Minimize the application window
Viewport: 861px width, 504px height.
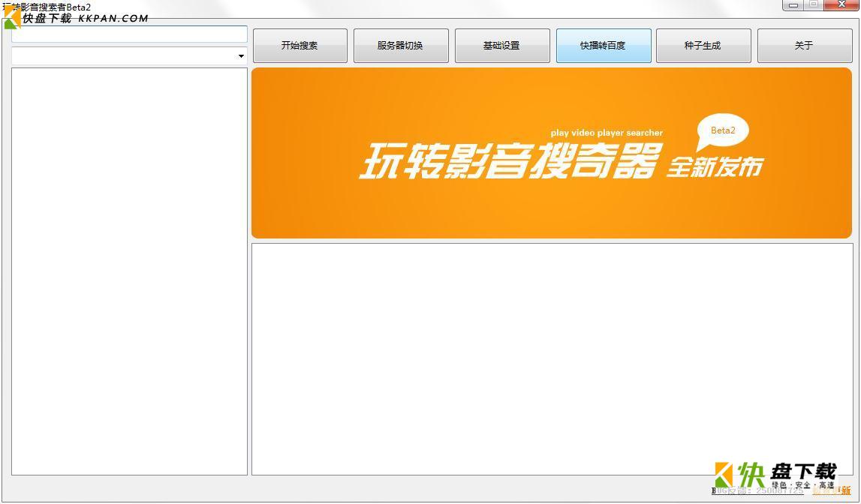[x=793, y=5]
